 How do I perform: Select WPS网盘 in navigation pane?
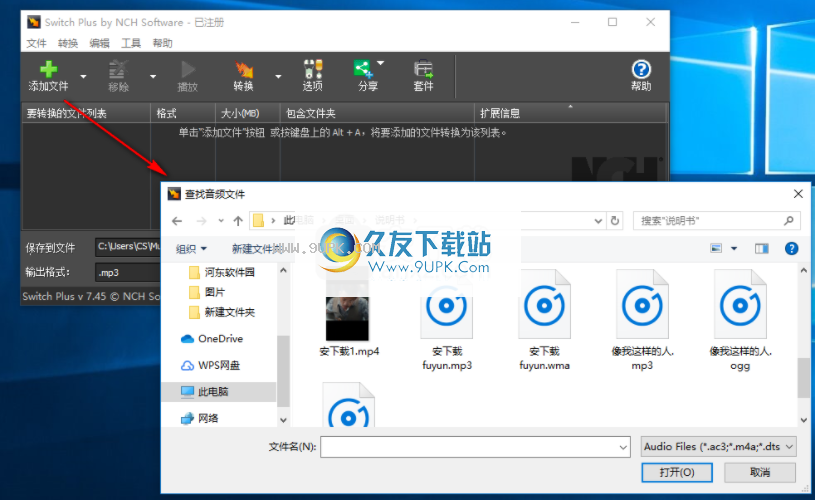(211, 365)
